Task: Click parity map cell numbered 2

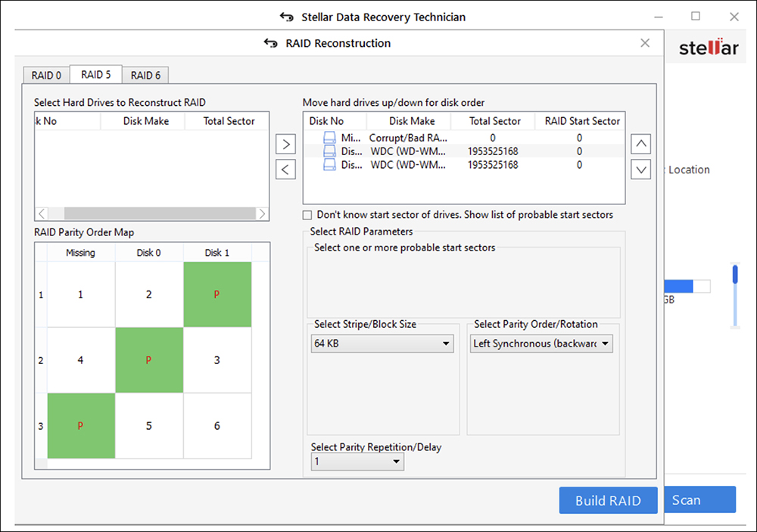Action: (x=149, y=294)
